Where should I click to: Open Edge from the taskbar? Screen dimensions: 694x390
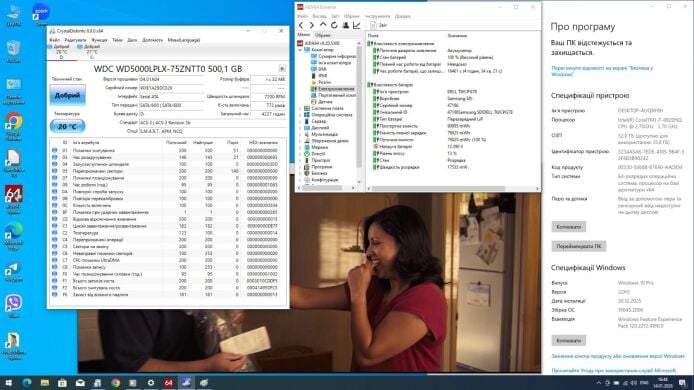pos(27,382)
